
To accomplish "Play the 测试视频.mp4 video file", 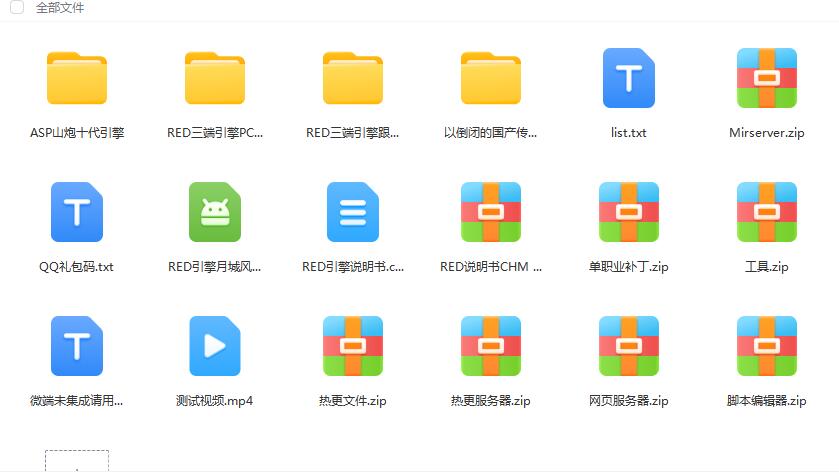I will click(215, 346).
